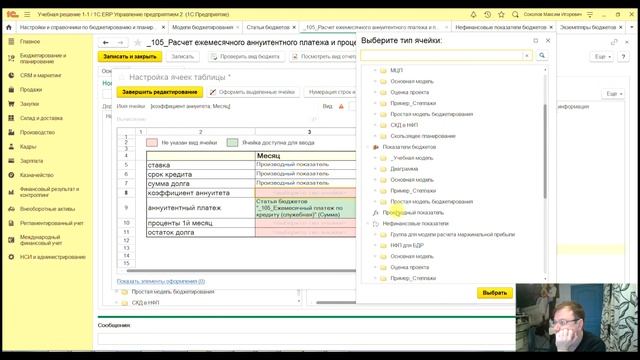Expand the МЦП folder

(x=375, y=71)
